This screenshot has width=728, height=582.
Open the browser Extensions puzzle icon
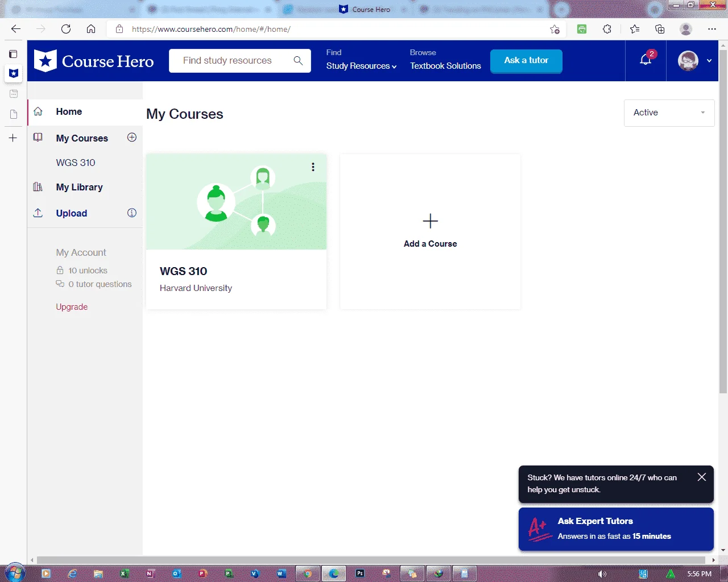point(607,29)
